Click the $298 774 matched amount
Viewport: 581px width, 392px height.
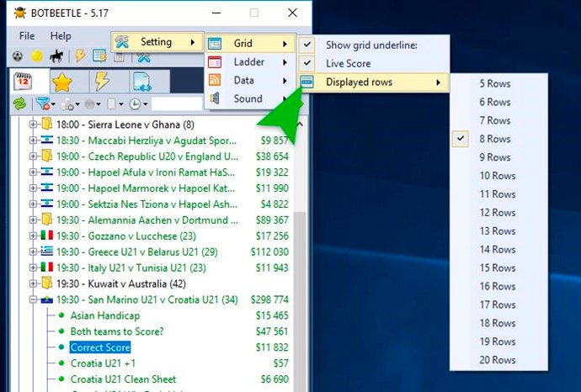(269, 299)
